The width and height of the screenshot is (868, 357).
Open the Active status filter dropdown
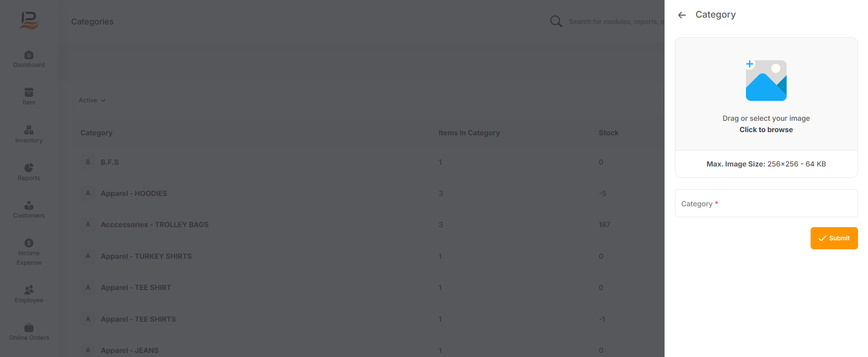coord(92,100)
